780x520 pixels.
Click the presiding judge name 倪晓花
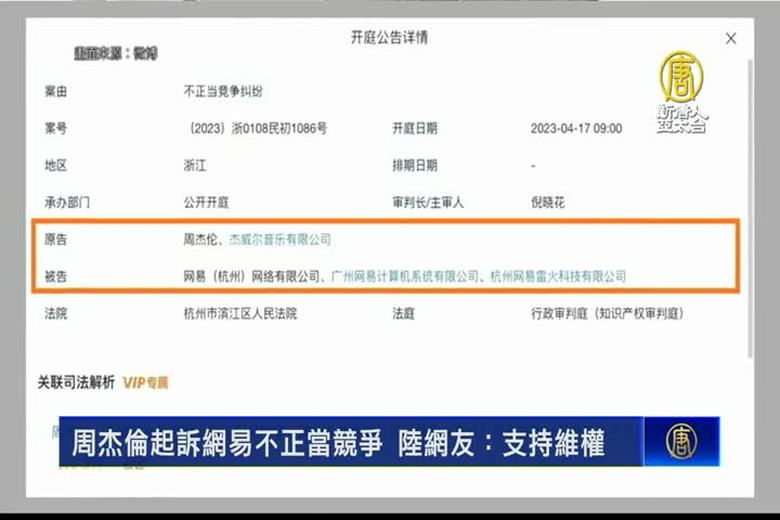tap(547, 202)
